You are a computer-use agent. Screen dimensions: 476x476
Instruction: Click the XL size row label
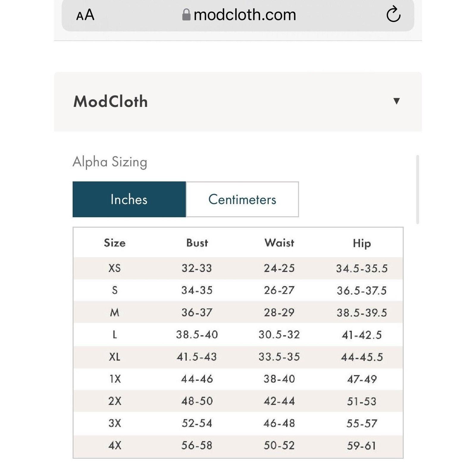point(115,357)
